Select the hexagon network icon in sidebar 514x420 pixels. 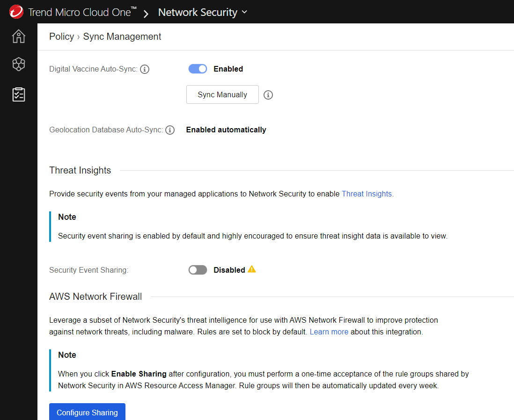[x=19, y=64]
